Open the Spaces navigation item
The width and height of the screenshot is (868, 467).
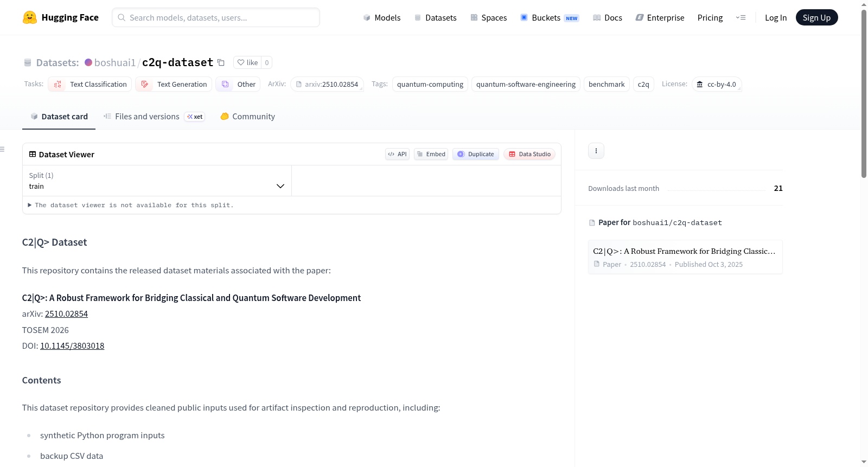tap(488, 17)
